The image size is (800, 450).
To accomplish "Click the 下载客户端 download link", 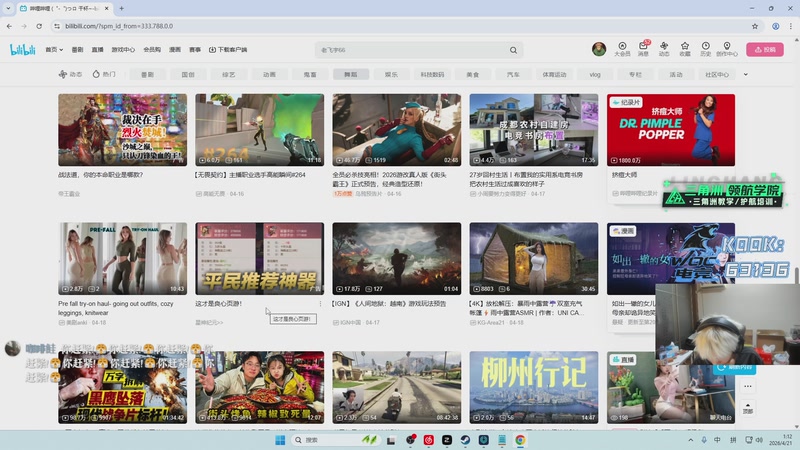I will click(228, 49).
